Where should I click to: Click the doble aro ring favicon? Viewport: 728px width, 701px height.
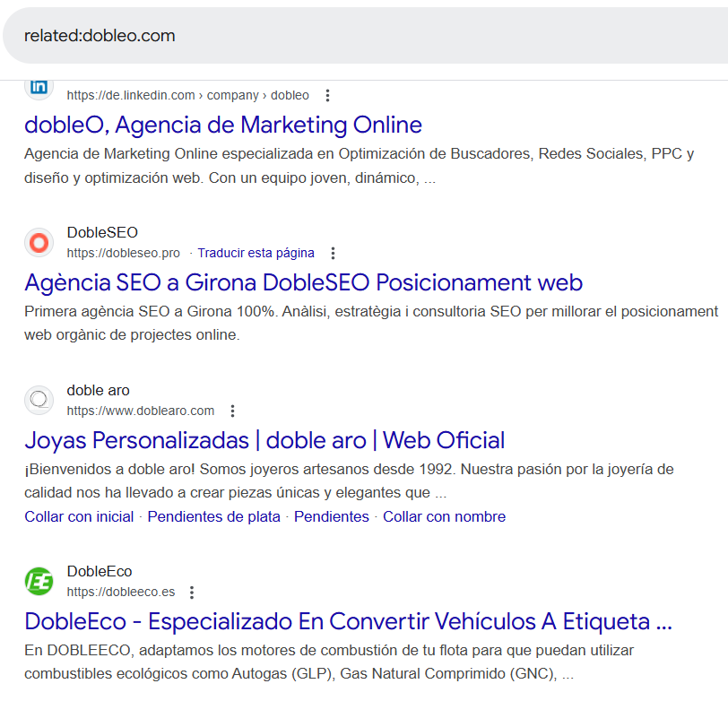pos(39,400)
